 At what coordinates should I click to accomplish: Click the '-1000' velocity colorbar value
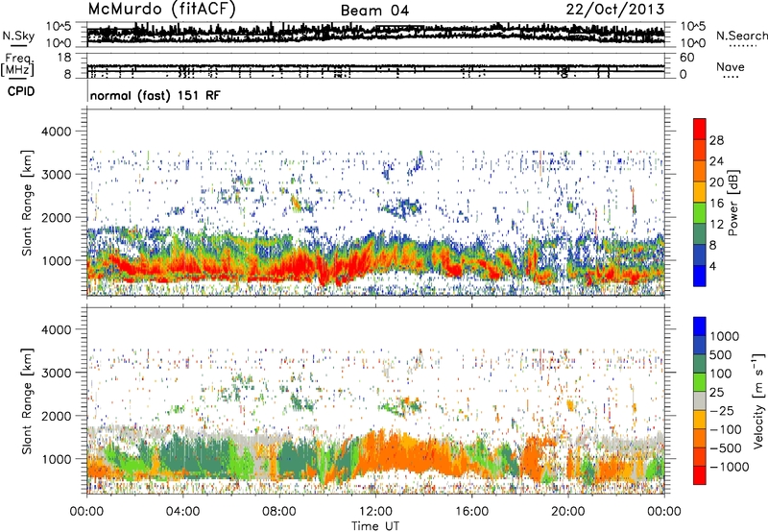click(729, 467)
